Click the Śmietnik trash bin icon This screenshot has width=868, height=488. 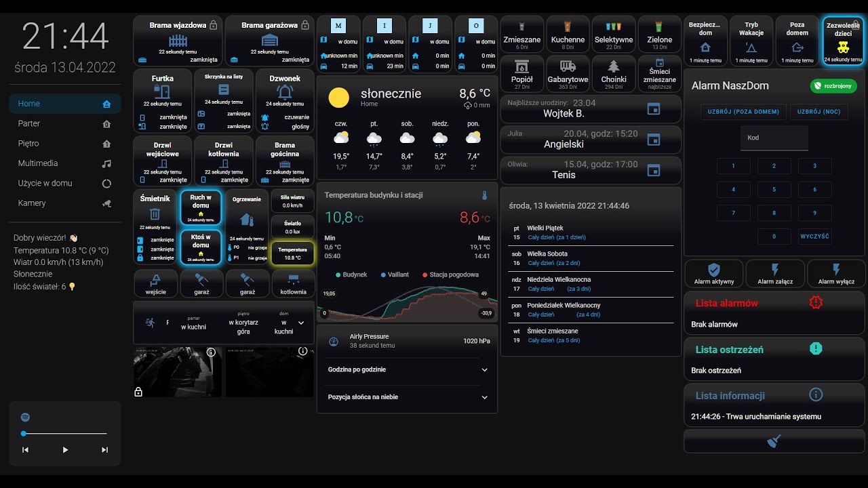click(x=155, y=214)
